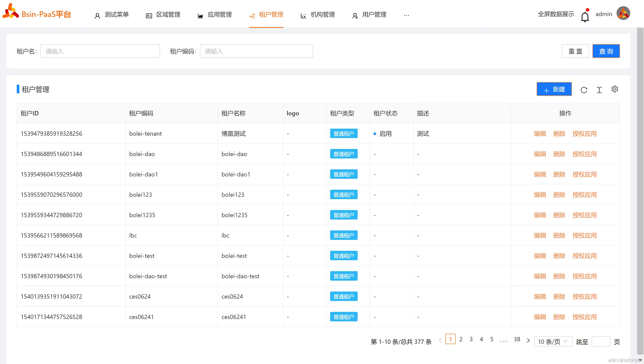Click the 查询 search button
Viewport: 644px width, 364px height.
(606, 51)
